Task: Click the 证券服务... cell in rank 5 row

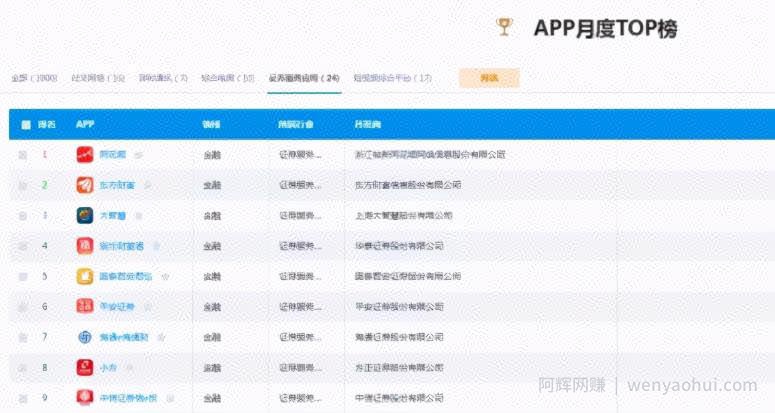Action: [x=301, y=276]
